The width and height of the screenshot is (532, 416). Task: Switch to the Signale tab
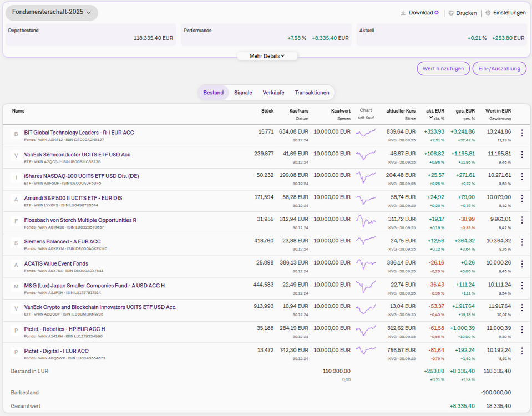(243, 93)
